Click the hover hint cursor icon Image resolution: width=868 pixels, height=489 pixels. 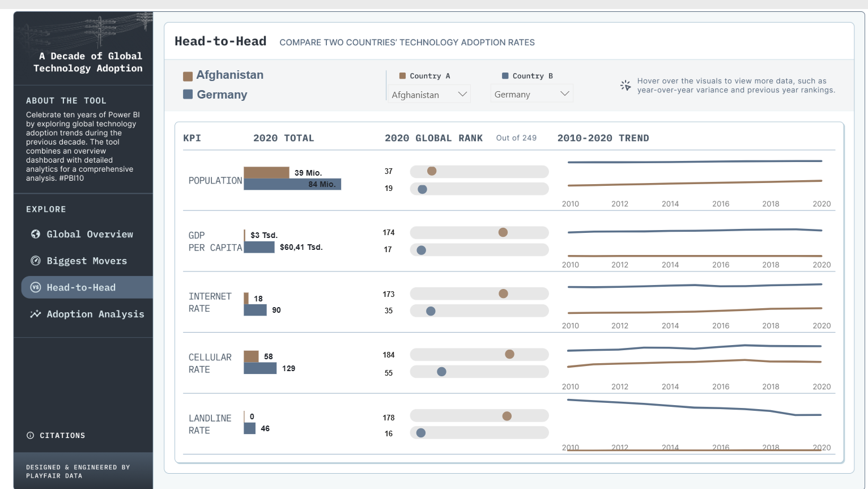pos(626,86)
